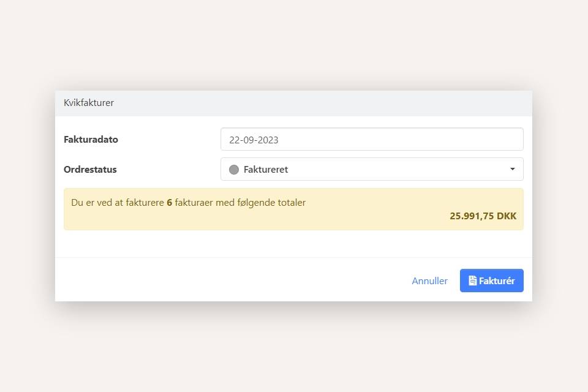The height and width of the screenshot is (392, 588).
Task: Click the yellow notice text about invoicing
Action: coord(116,202)
